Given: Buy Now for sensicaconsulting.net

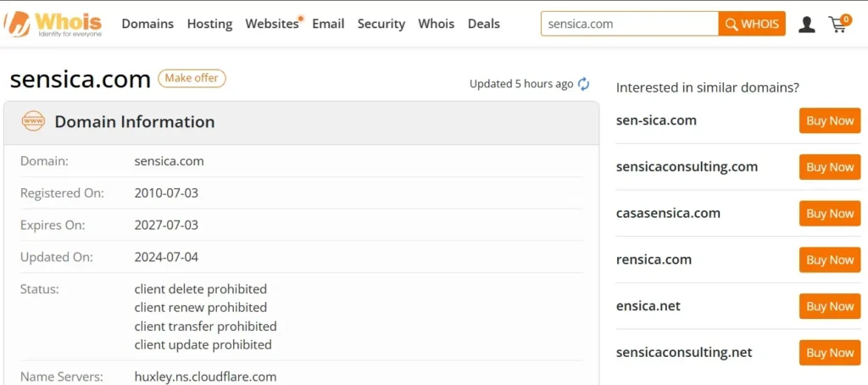Looking at the screenshot, I should coord(830,353).
